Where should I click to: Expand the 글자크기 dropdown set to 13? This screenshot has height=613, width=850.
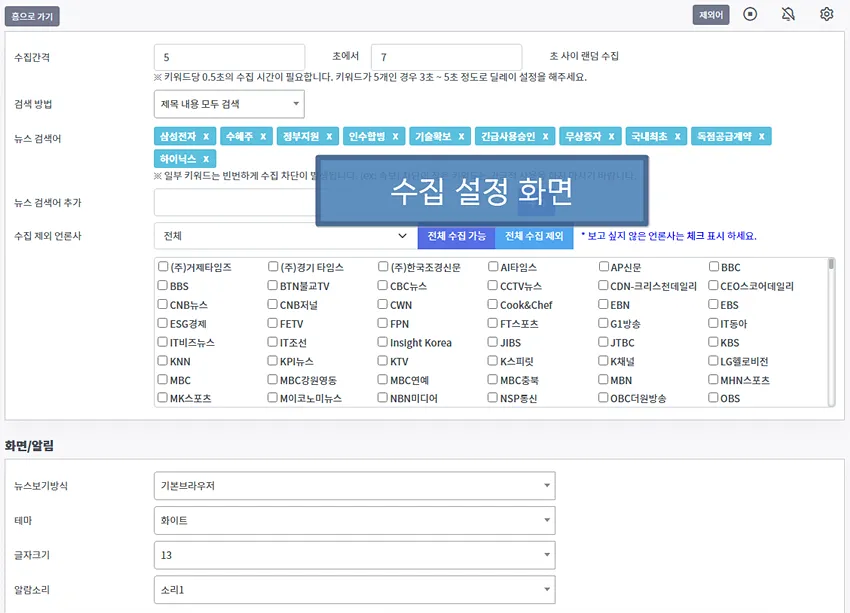pos(355,554)
